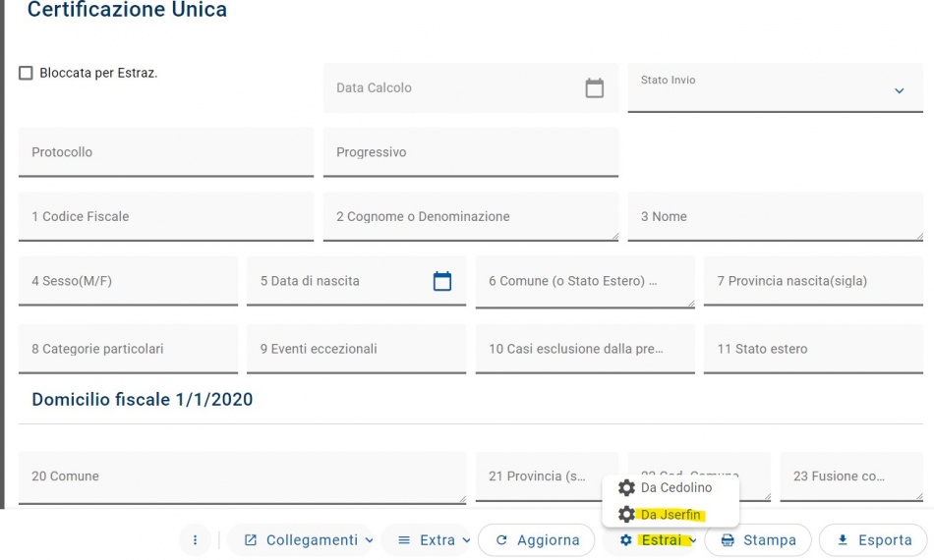Select Da Jserfin from the Estrai menu
This screenshot has height=560, width=934.
click(671, 514)
